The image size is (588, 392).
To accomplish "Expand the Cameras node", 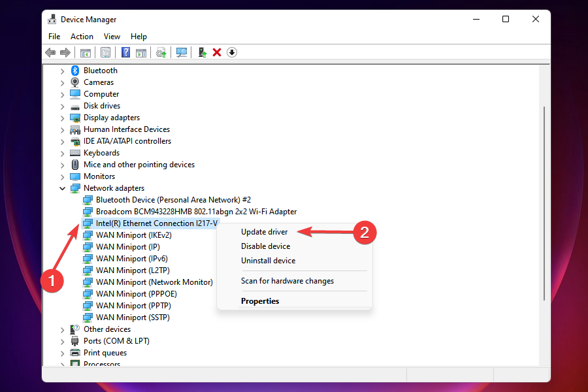I will click(62, 82).
